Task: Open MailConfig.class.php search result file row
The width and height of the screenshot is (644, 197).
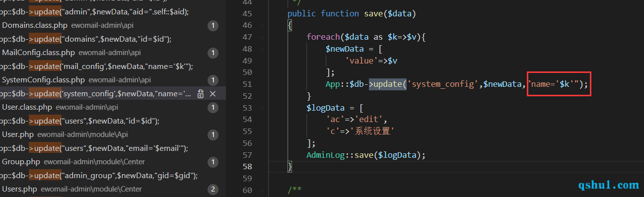Action: pos(113,53)
